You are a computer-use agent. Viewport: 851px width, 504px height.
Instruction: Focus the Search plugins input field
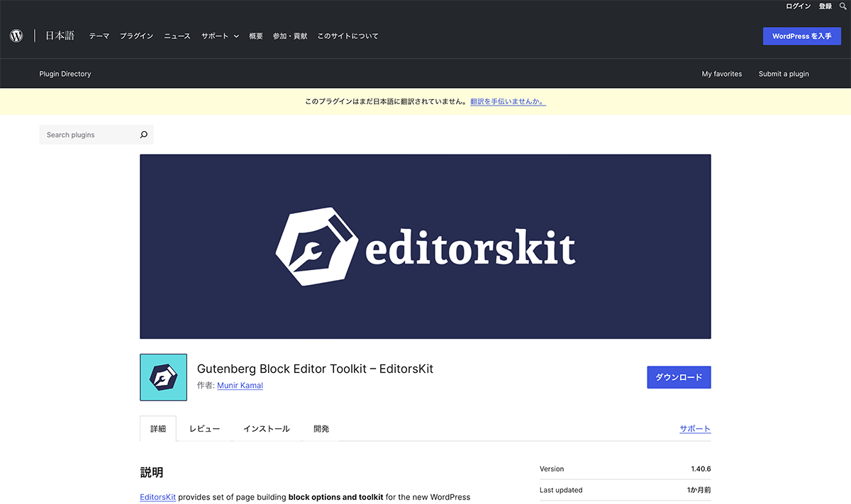pyautogui.click(x=89, y=135)
